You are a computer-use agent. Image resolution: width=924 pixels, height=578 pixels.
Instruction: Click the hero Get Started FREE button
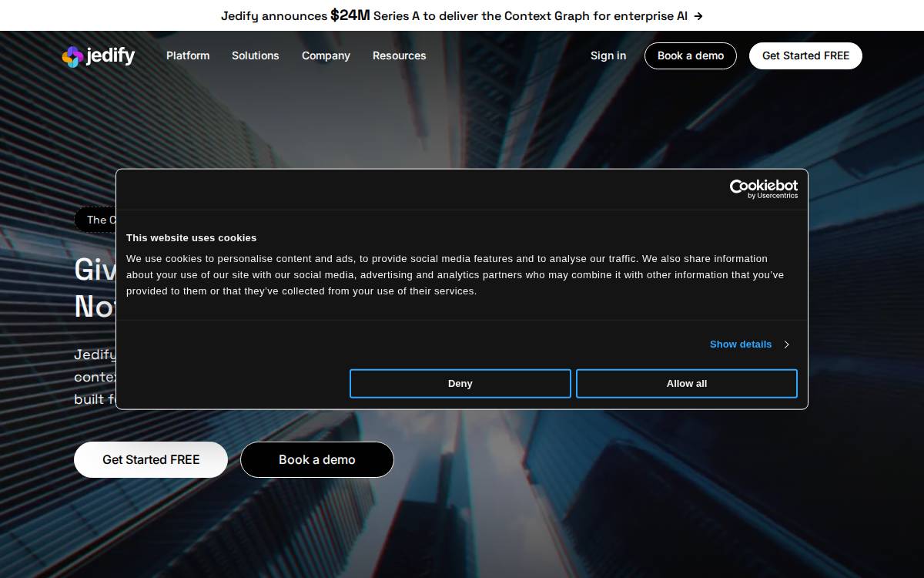pos(151,459)
